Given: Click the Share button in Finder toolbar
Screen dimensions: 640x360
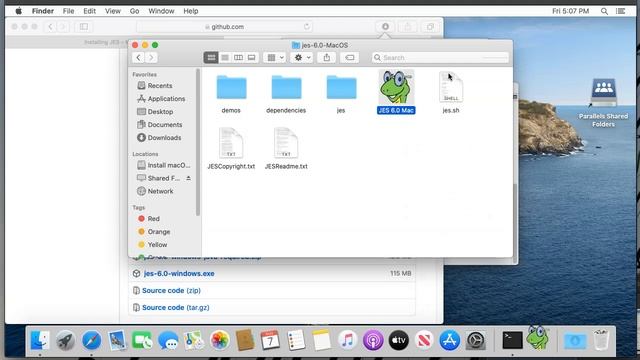Looking at the screenshot, I should [327, 58].
